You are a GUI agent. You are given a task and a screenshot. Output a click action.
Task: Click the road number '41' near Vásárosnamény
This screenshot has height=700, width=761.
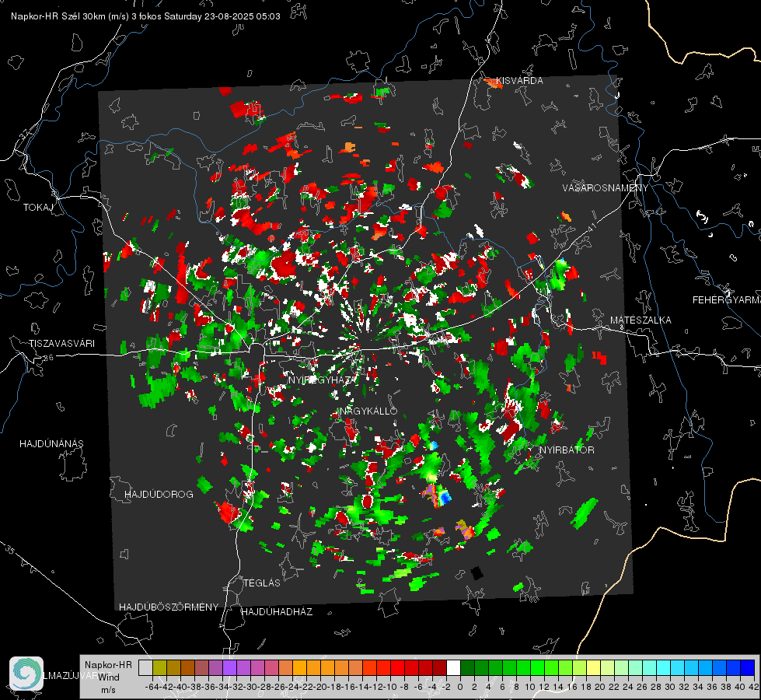pyautogui.click(x=591, y=227)
